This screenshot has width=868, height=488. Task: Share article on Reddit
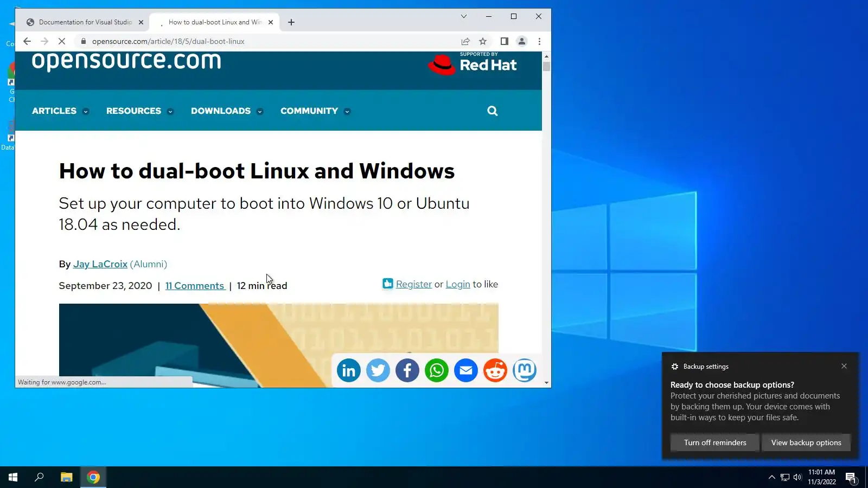pos(495,371)
